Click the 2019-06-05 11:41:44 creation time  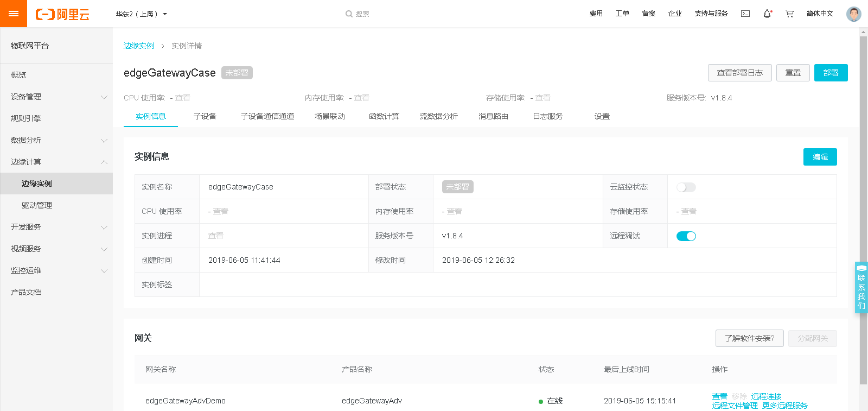pos(244,260)
